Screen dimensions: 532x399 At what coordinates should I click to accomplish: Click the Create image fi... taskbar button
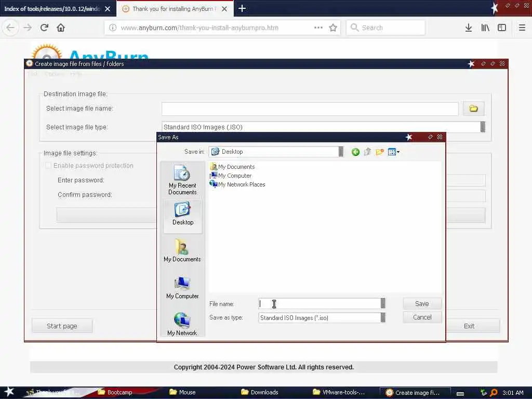(415, 393)
